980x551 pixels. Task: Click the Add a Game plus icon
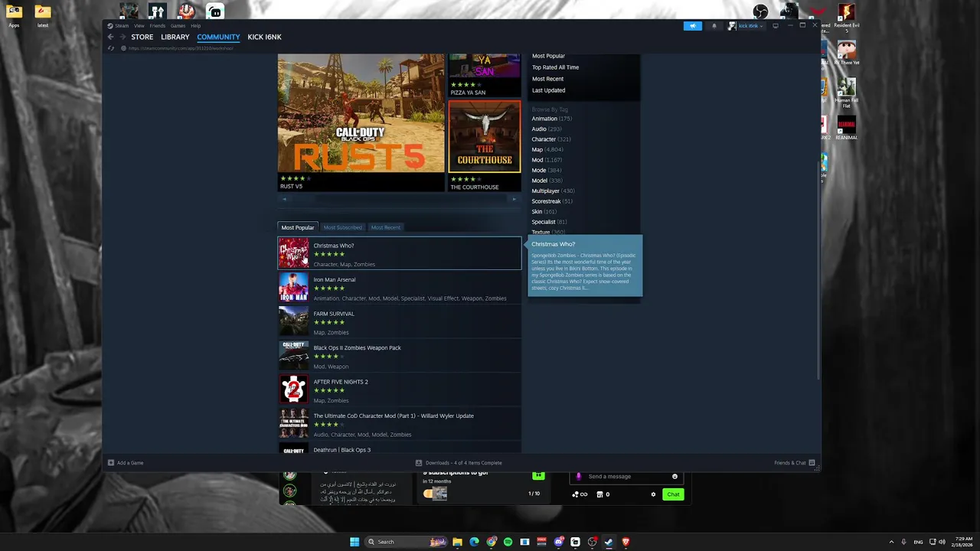pyautogui.click(x=111, y=462)
